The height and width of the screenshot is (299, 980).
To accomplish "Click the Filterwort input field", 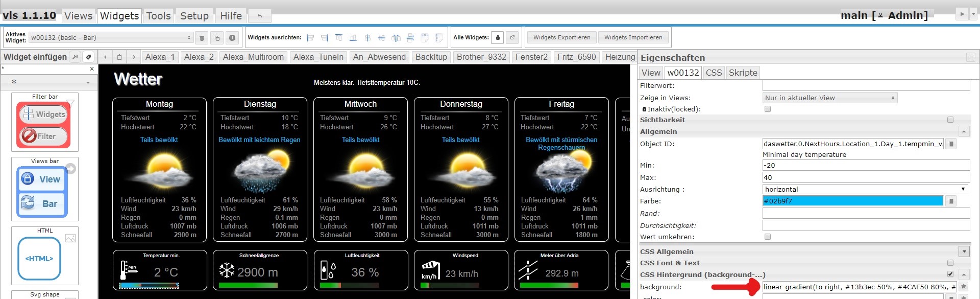I will click(x=866, y=85).
